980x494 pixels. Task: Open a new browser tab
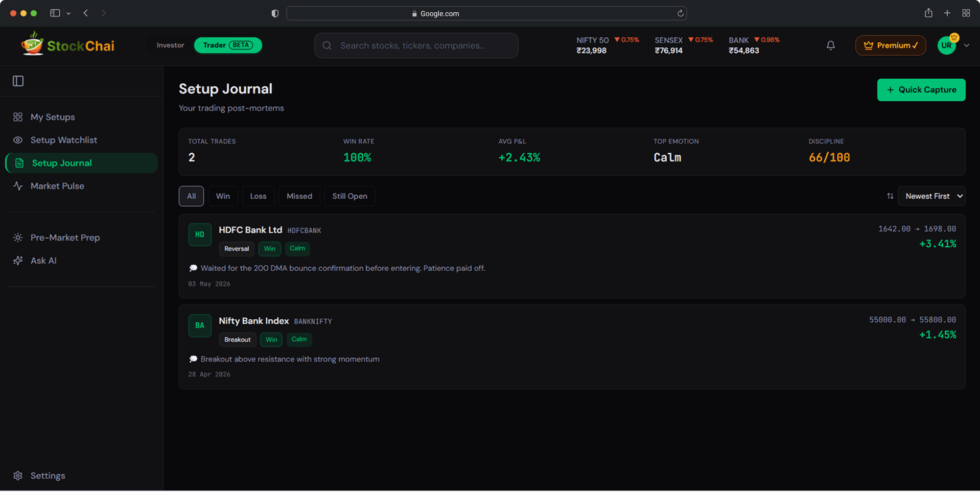pyautogui.click(x=947, y=13)
